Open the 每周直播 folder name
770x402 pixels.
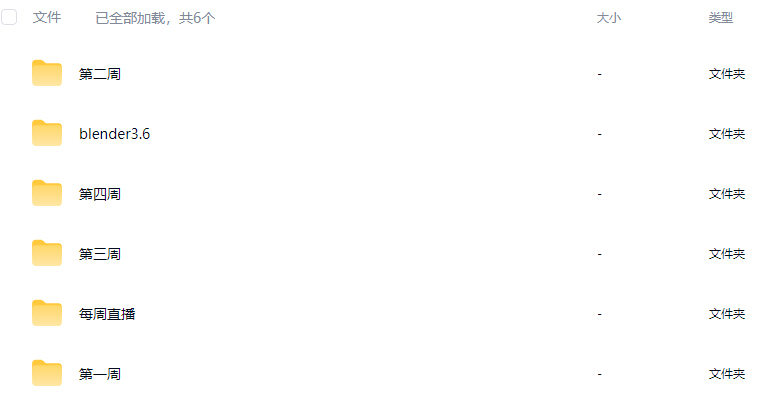coord(107,314)
